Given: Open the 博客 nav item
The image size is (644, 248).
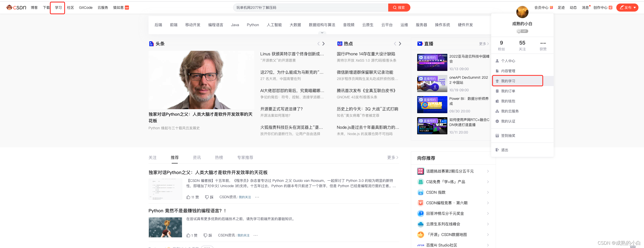Looking at the screenshot, I should tap(34, 8).
